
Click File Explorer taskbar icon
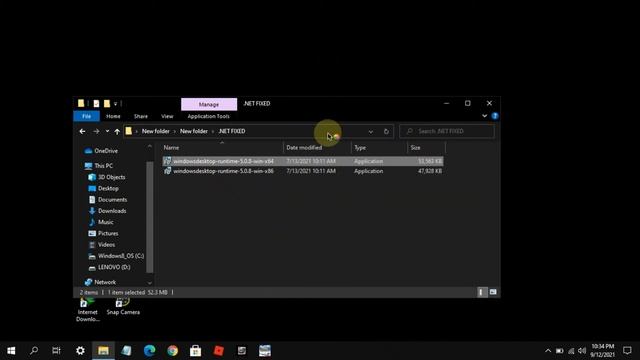coord(103,351)
